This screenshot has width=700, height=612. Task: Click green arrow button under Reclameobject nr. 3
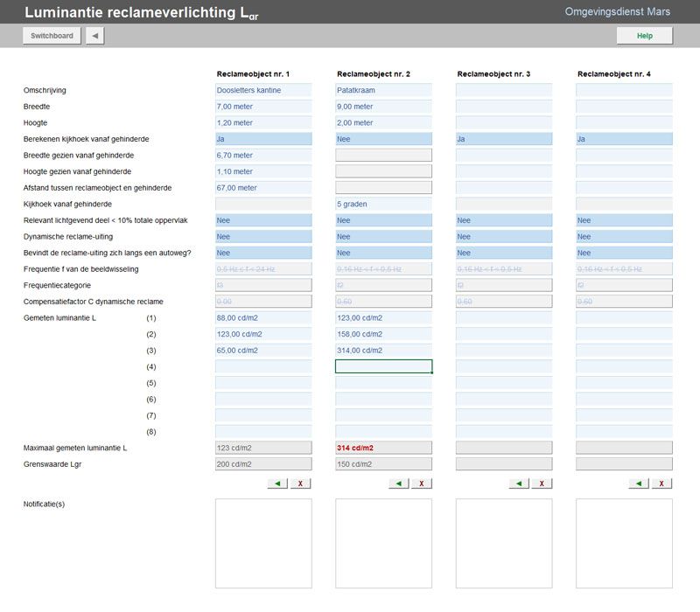(x=519, y=483)
